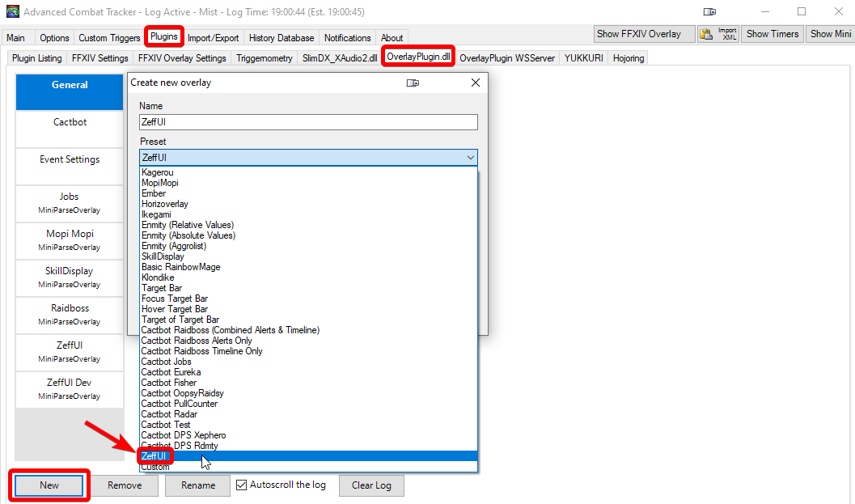Viewport: 855px width, 504px height.
Task: Choose Kagerou preset from list
Action: pos(309,172)
